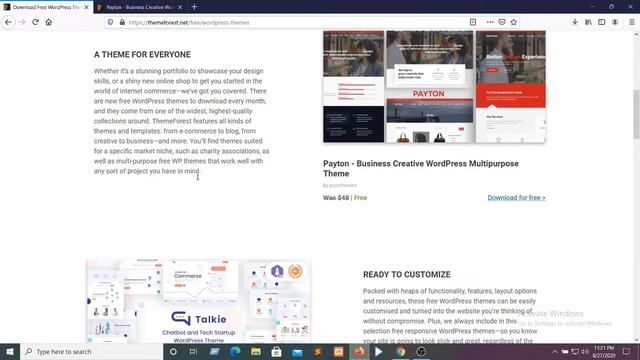Click Download for free link
The image size is (640, 360).
click(x=516, y=198)
